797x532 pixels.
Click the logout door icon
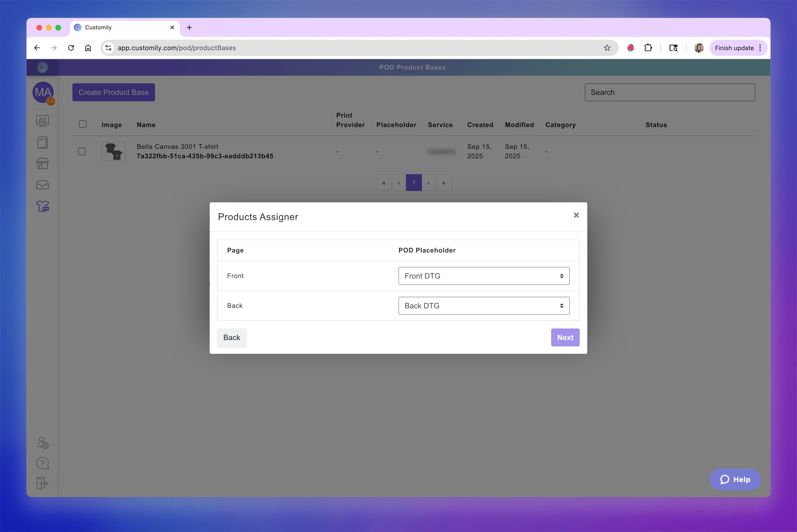pos(42,483)
